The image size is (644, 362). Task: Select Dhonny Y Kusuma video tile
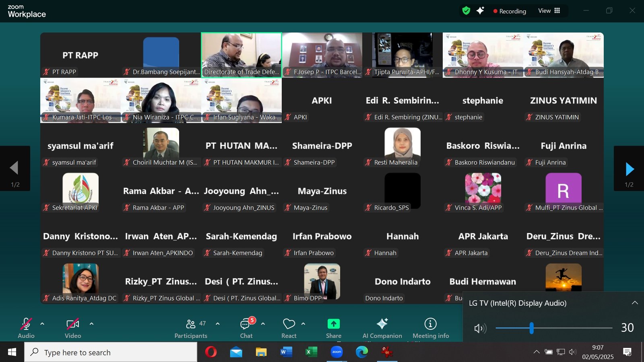(x=483, y=55)
